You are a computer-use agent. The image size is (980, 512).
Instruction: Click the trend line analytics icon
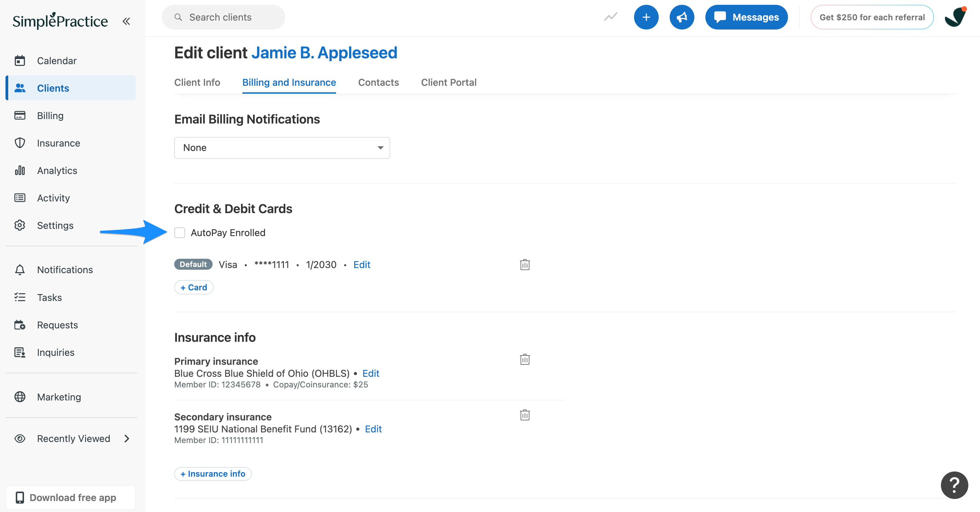pyautogui.click(x=611, y=17)
